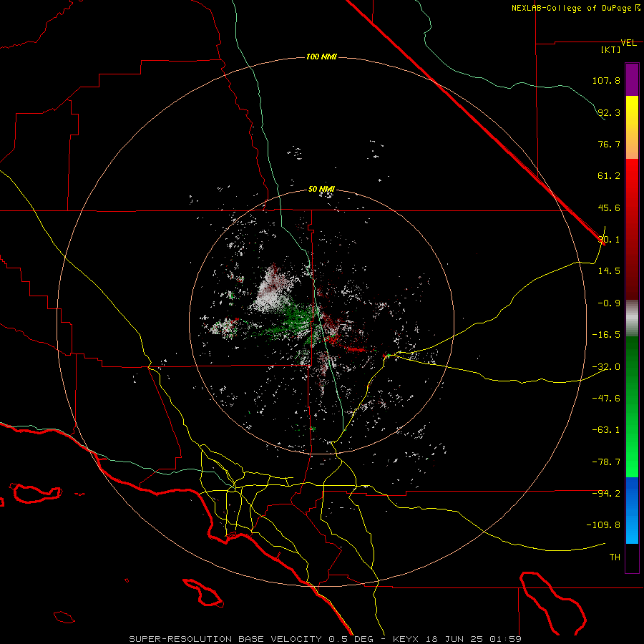Click the Super-Resolution Base Velocity caption
Viewport: 644px width, 644px height.
pyautogui.click(x=326, y=639)
